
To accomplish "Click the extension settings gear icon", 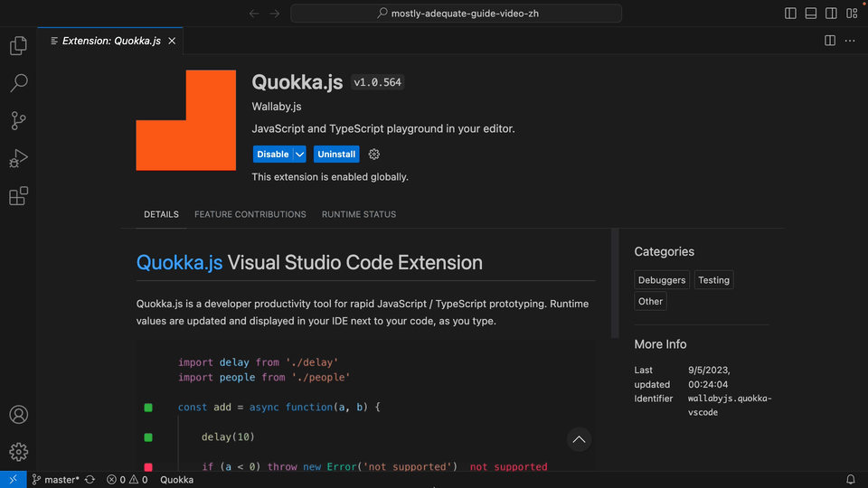I will tap(374, 155).
